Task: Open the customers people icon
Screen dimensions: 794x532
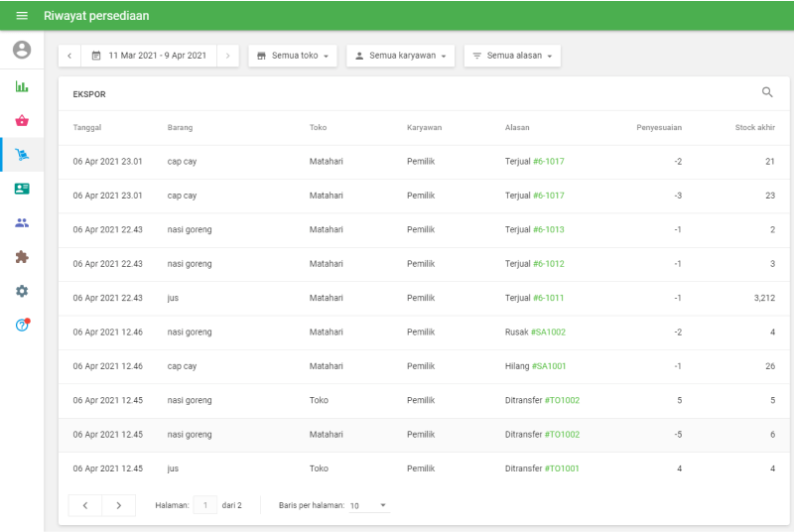Action: (x=22, y=222)
